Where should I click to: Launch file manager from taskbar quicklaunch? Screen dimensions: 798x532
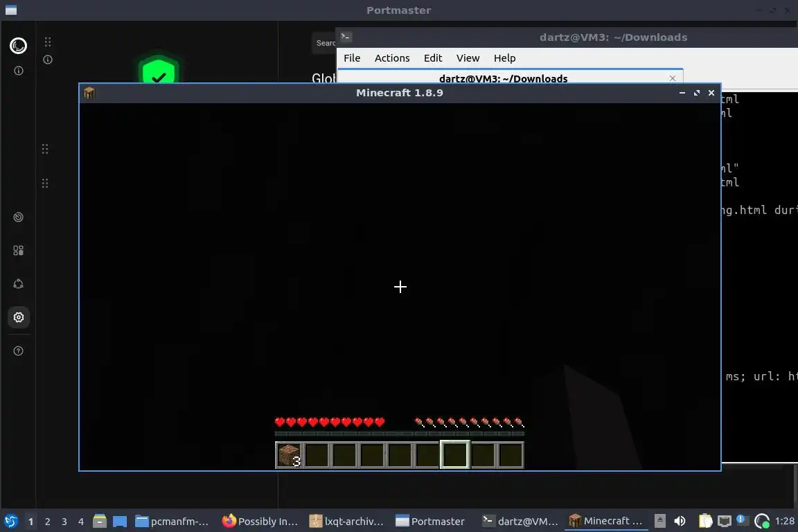[100, 521]
